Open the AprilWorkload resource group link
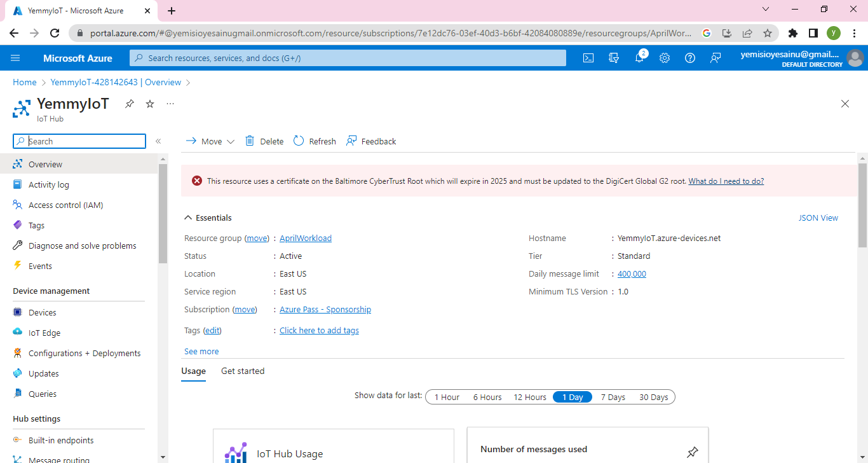Image resolution: width=868 pixels, height=463 pixels. [x=306, y=238]
